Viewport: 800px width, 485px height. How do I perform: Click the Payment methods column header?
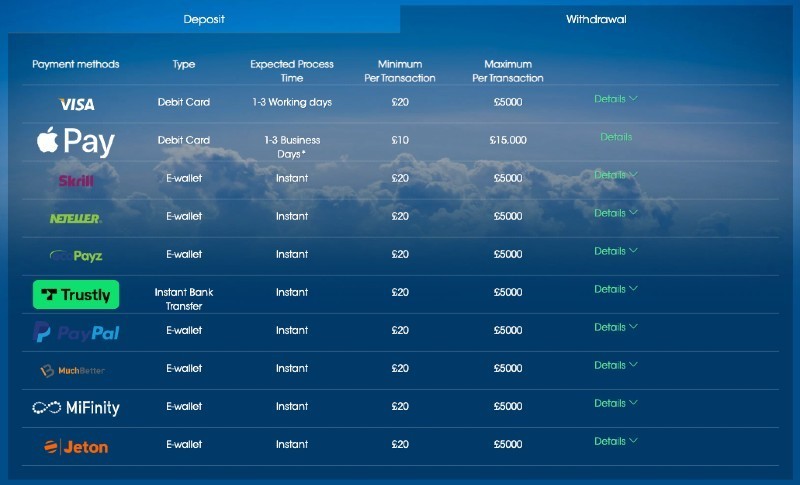click(76, 64)
